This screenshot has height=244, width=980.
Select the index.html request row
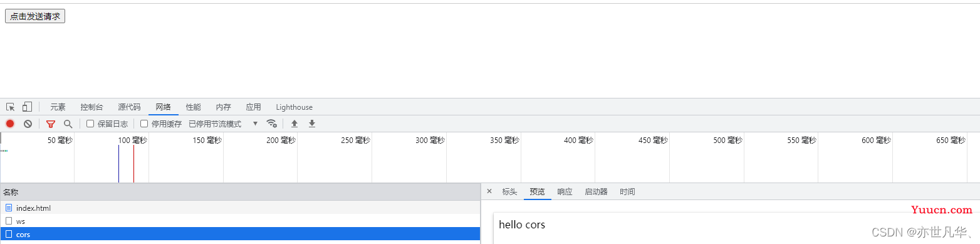(x=240, y=208)
